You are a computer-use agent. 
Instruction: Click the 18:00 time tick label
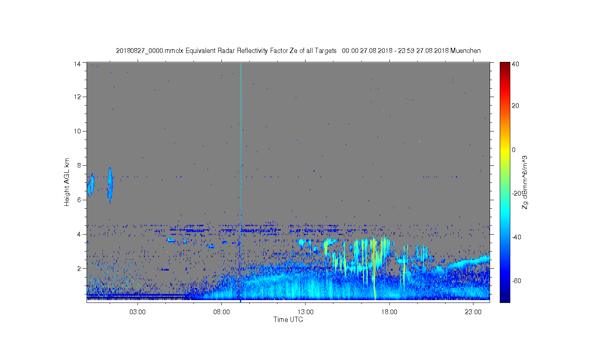pos(389,312)
